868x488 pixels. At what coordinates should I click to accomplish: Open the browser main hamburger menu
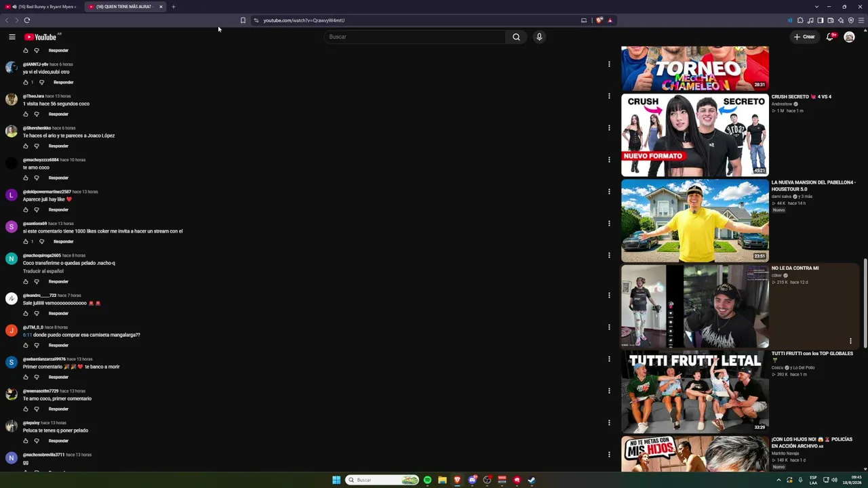(x=861, y=20)
